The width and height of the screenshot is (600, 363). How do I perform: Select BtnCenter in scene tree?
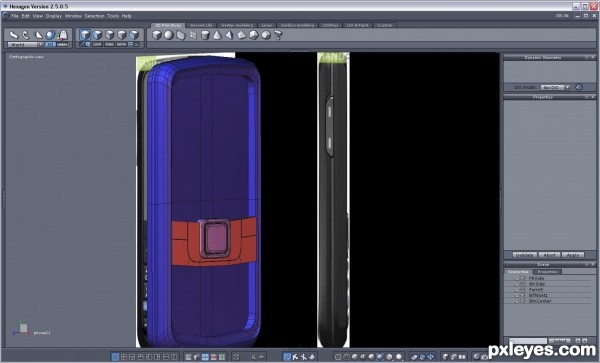coord(540,301)
